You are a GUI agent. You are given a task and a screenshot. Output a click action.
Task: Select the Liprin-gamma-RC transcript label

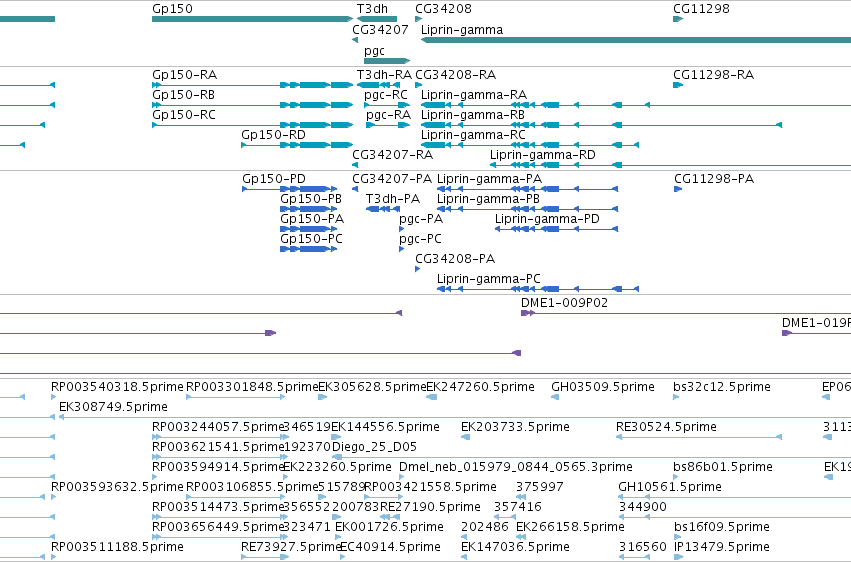[x=473, y=135]
